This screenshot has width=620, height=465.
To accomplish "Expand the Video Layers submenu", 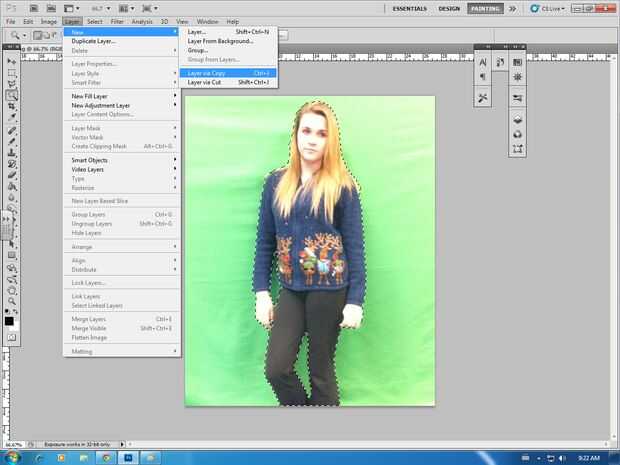I will (121, 169).
